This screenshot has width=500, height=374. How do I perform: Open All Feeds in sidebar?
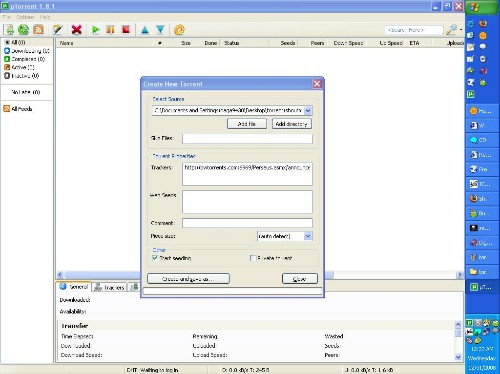pyautogui.click(x=18, y=109)
